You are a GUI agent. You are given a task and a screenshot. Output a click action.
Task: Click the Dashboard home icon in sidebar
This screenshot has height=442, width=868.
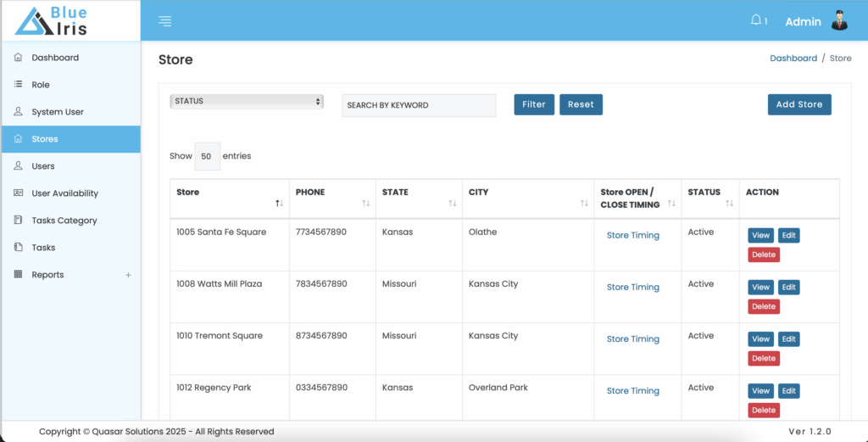19,58
